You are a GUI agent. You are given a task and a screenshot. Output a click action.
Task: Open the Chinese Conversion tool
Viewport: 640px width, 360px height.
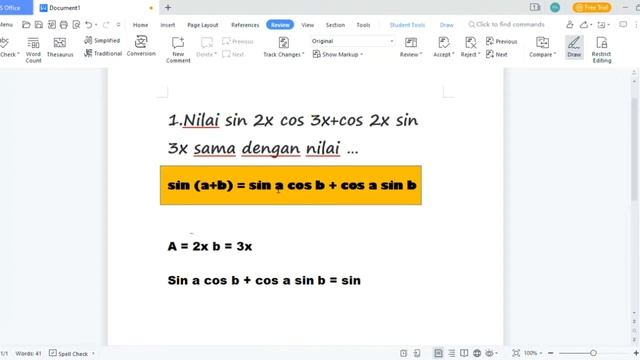[141, 46]
